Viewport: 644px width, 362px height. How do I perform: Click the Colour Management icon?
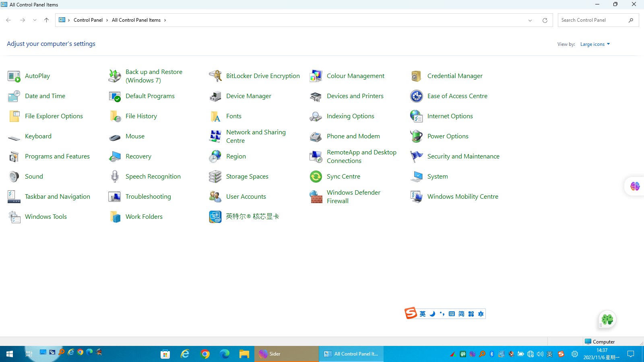(x=316, y=76)
